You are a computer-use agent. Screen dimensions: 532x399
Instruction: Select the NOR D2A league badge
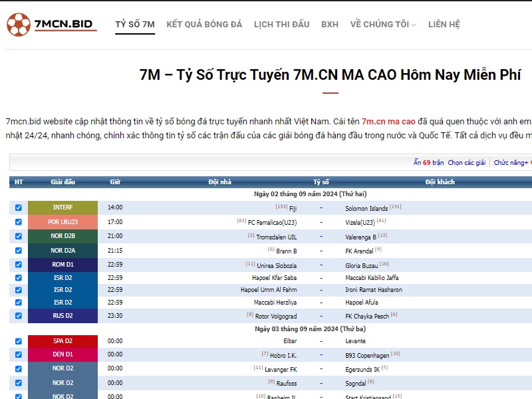(63, 251)
